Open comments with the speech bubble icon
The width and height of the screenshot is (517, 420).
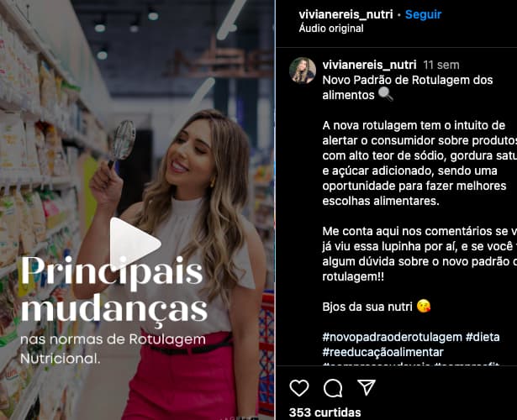[333, 388]
